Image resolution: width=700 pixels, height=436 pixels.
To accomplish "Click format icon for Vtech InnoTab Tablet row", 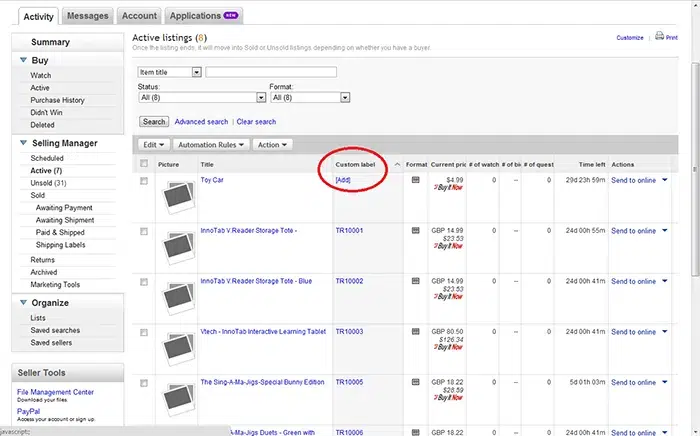I will [x=416, y=331].
